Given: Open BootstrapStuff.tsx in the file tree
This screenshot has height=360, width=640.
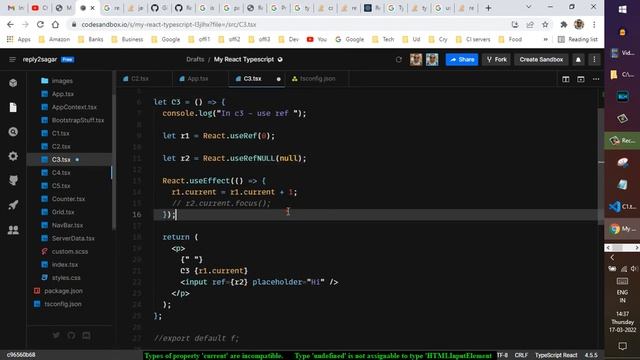Looking at the screenshot, I should [78, 120].
